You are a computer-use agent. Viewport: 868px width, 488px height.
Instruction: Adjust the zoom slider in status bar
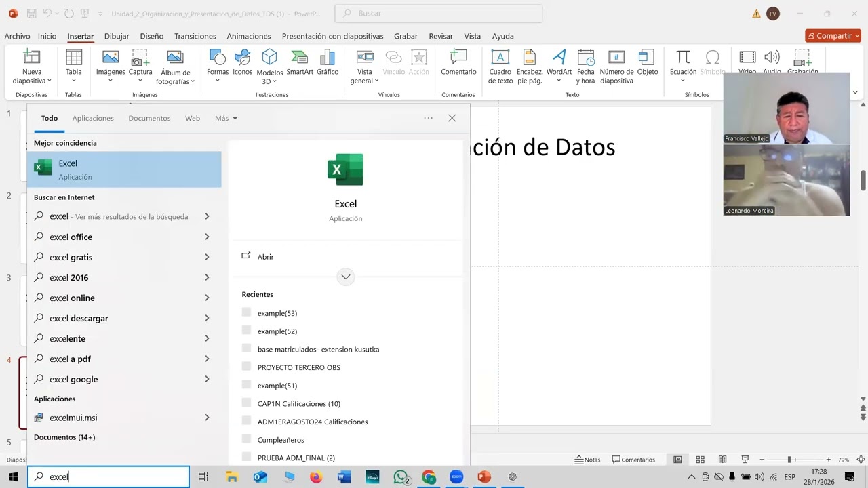pyautogui.click(x=790, y=460)
